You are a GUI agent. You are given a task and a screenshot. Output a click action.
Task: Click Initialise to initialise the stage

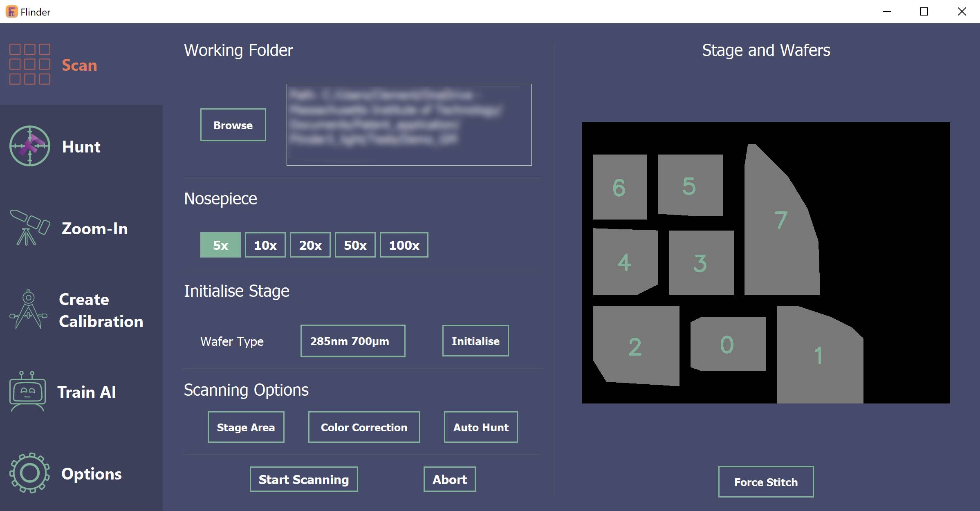[475, 341]
